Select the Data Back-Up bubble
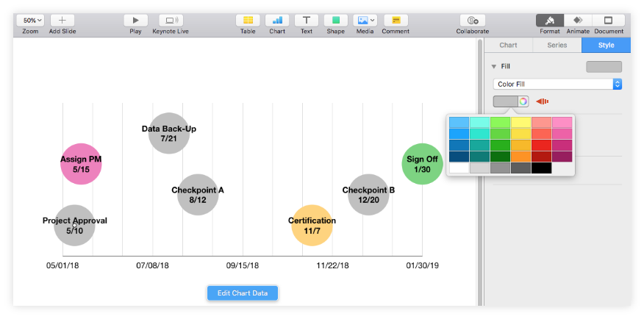Viewport: 644px width, 319px height. (169, 134)
